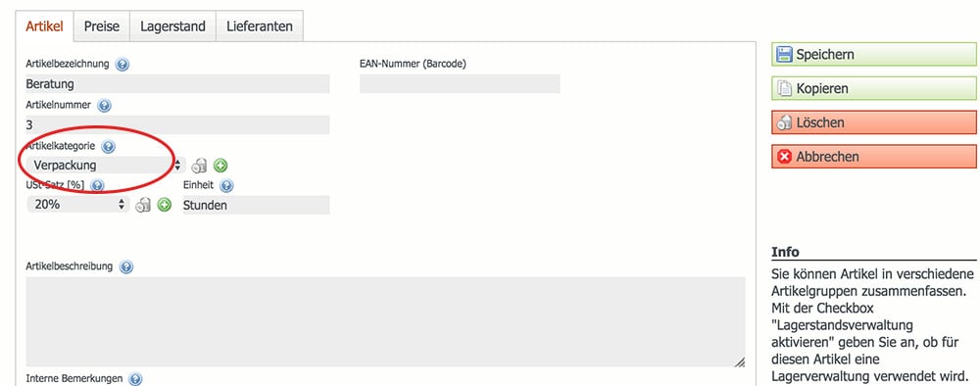
Task: Delete USt-Satz entry using trash icon
Action: (x=143, y=204)
